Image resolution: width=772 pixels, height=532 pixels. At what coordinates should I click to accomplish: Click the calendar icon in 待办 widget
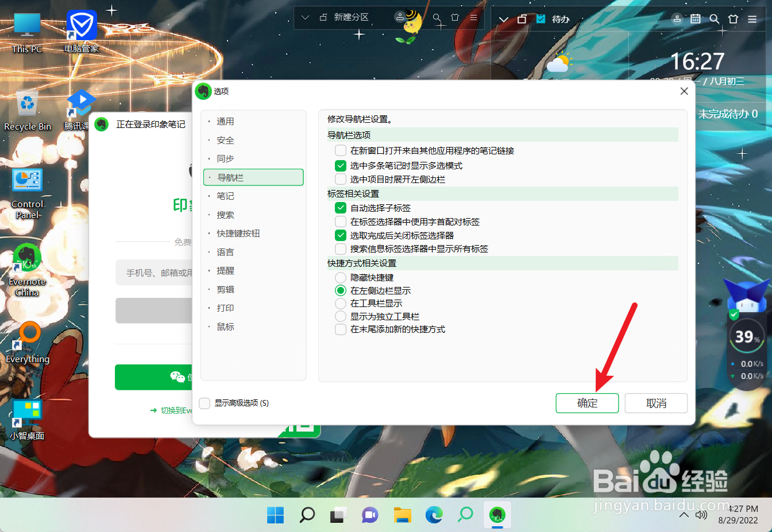(696, 18)
